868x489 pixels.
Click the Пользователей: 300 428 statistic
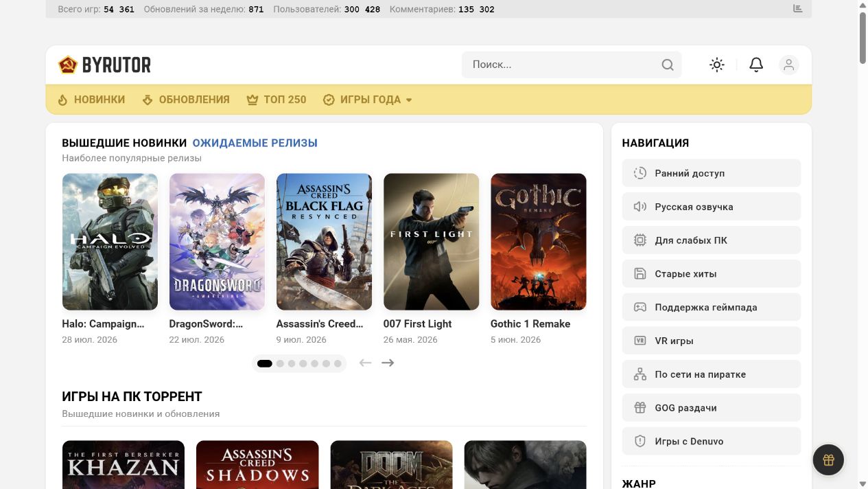[327, 9]
